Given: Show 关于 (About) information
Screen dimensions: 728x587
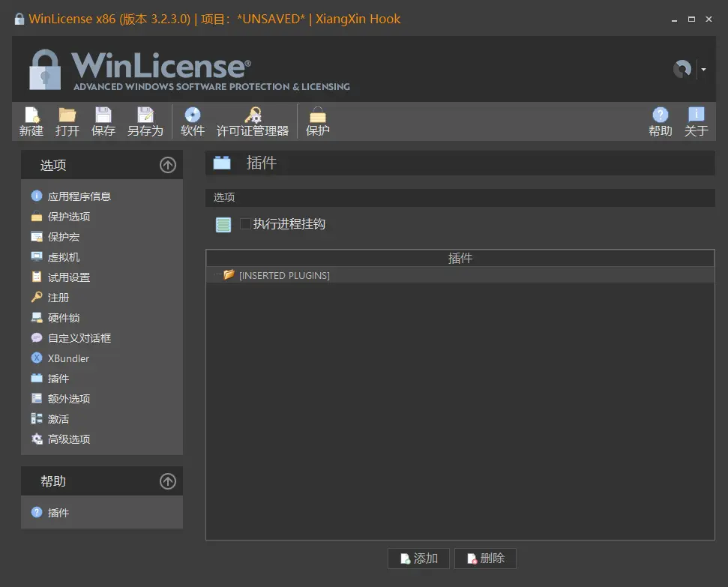Looking at the screenshot, I should pyautogui.click(x=696, y=121).
